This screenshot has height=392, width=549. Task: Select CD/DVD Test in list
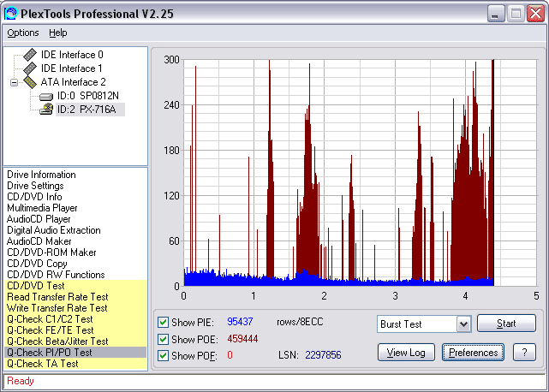pos(36,286)
